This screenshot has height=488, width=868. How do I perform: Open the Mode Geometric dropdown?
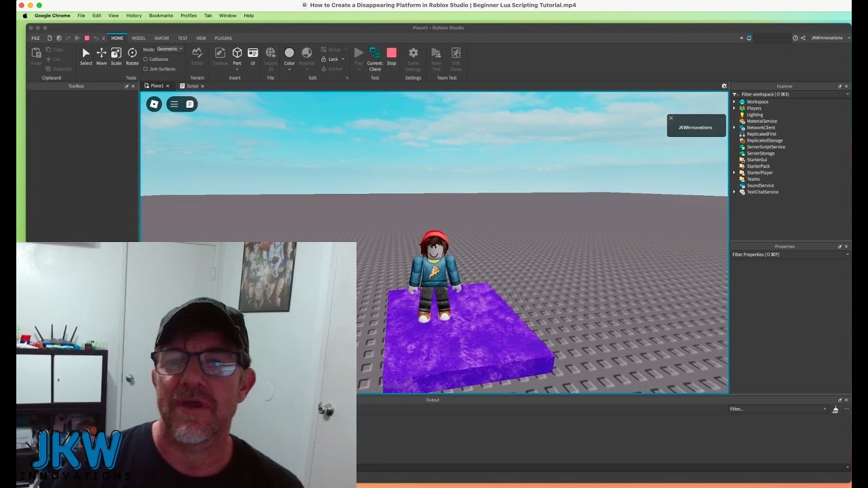click(x=170, y=49)
